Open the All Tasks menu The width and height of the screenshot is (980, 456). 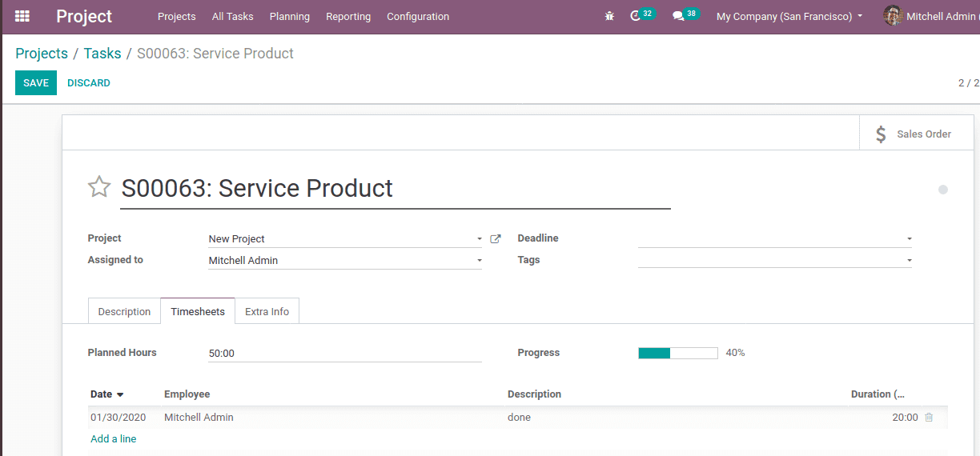(233, 16)
